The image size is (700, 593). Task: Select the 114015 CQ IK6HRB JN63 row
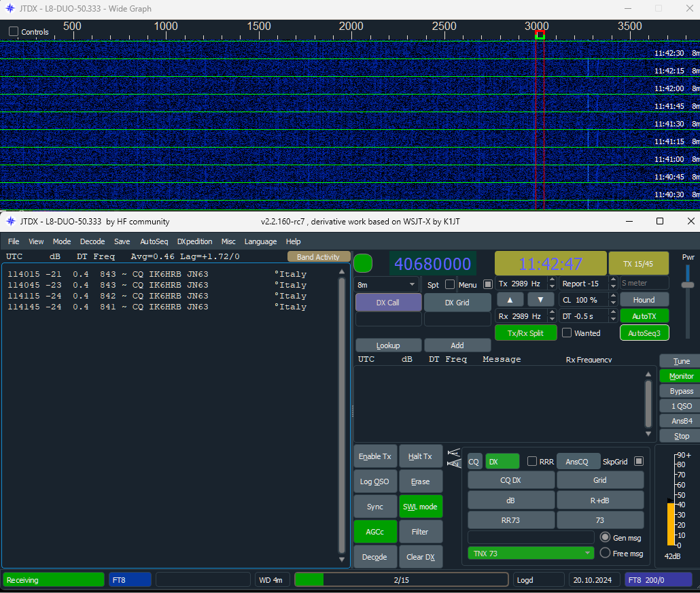157,274
